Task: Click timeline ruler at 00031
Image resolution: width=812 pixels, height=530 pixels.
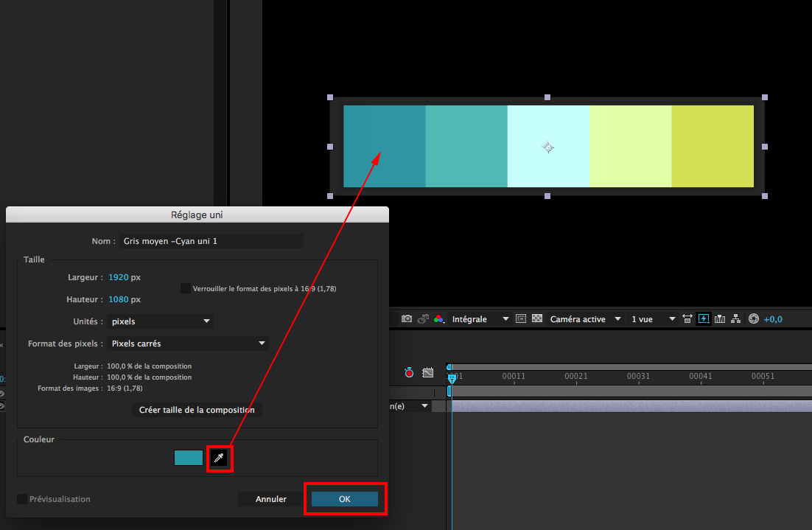Action: click(638, 376)
